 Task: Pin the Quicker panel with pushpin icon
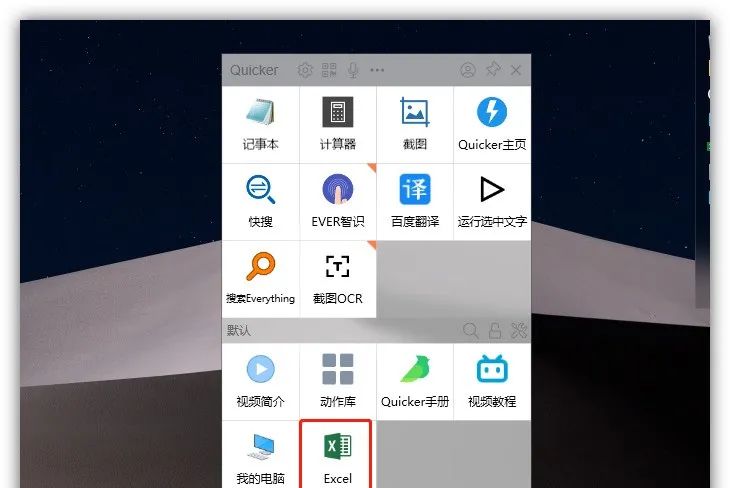click(493, 70)
